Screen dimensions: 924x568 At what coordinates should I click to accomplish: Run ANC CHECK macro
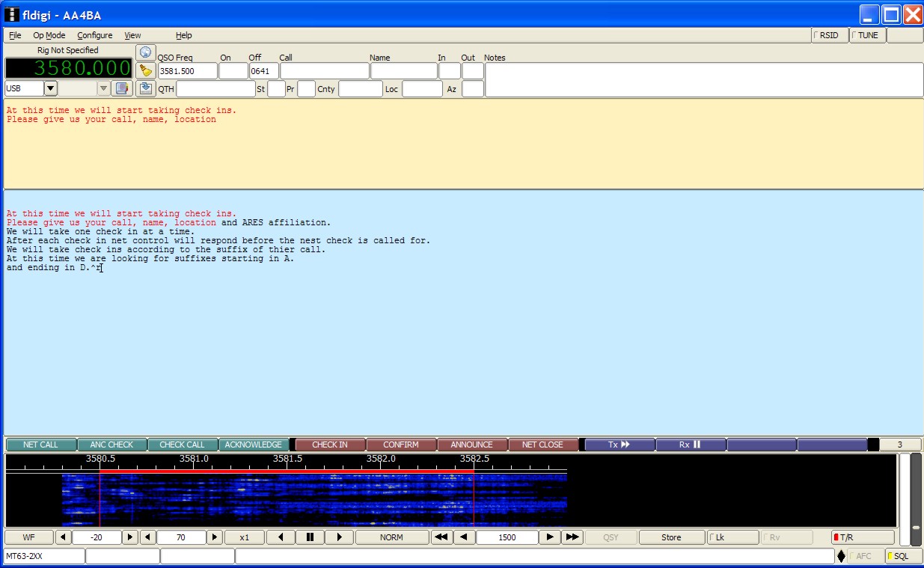[111, 445]
